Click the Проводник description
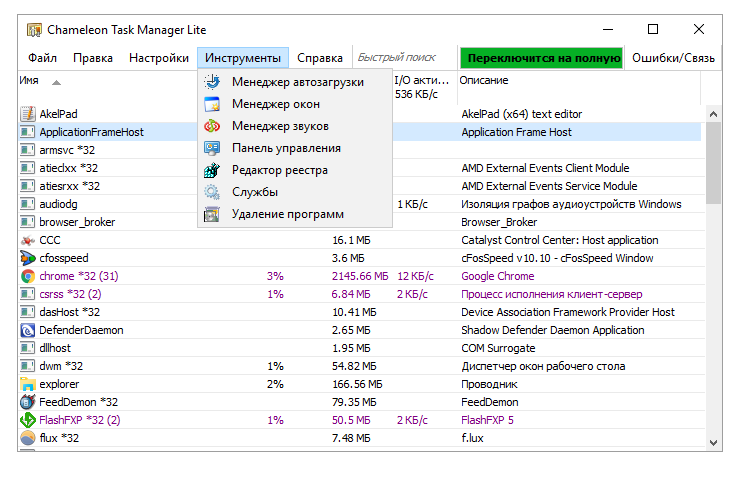This screenshot has height=480, width=746. tap(489, 384)
